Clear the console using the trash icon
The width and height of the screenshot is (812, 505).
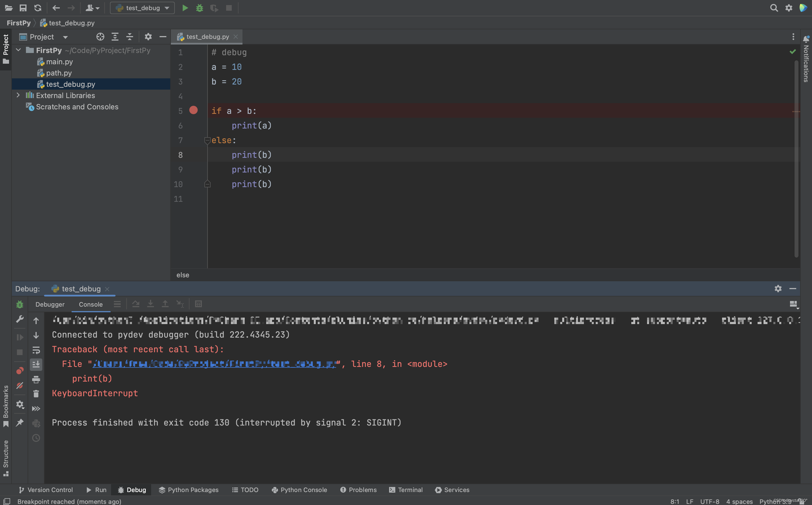36,393
